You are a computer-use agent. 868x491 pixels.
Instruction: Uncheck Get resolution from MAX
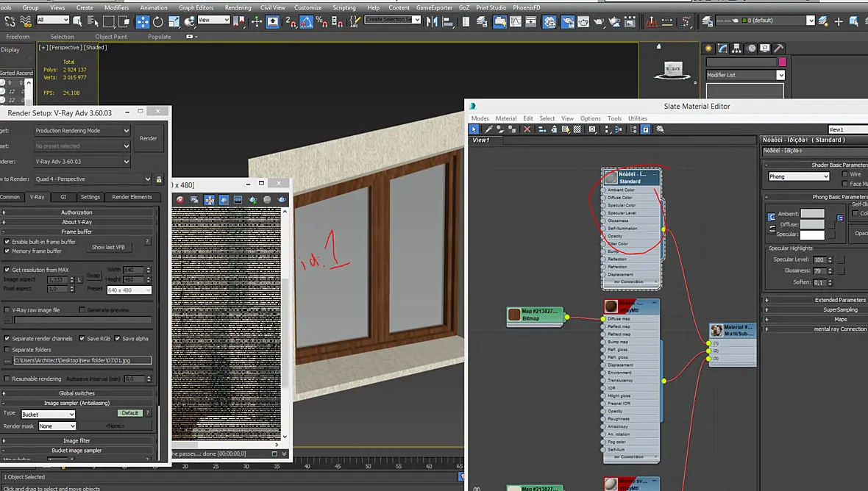point(7,270)
